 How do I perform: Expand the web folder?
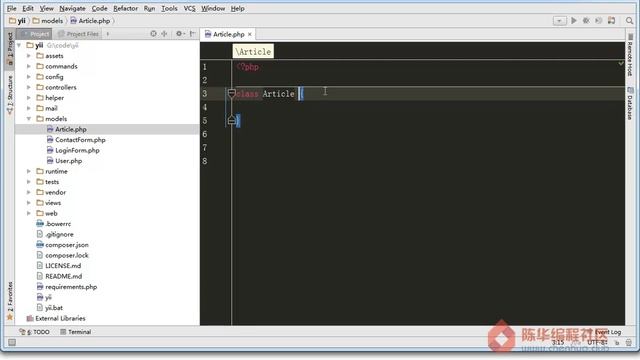(29, 213)
